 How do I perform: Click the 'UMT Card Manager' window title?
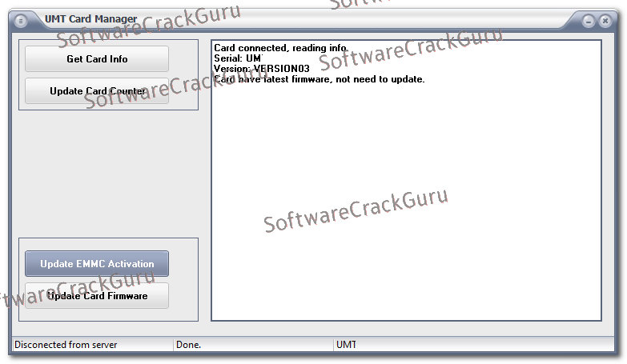[90, 18]
